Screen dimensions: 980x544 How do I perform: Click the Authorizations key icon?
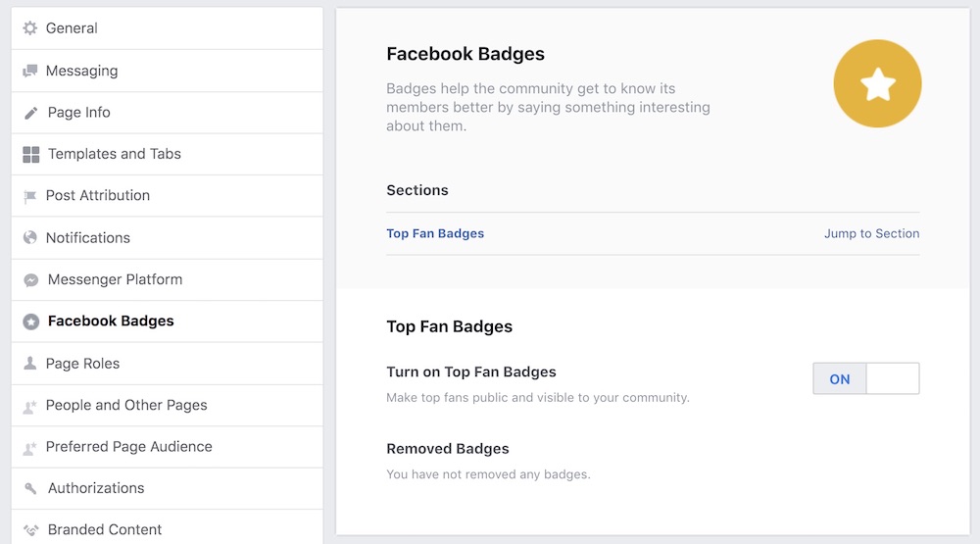pyautogui.click(x=30, y=488)
